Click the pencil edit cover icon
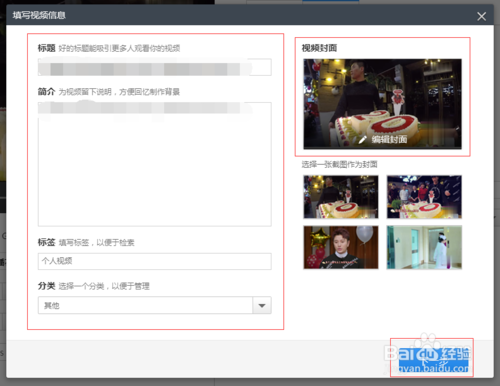500x386 pixels. point(363,139)
